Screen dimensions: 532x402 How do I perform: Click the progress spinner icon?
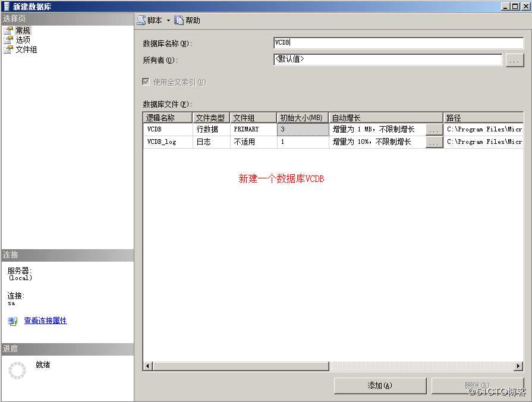[x=17, y=370]
